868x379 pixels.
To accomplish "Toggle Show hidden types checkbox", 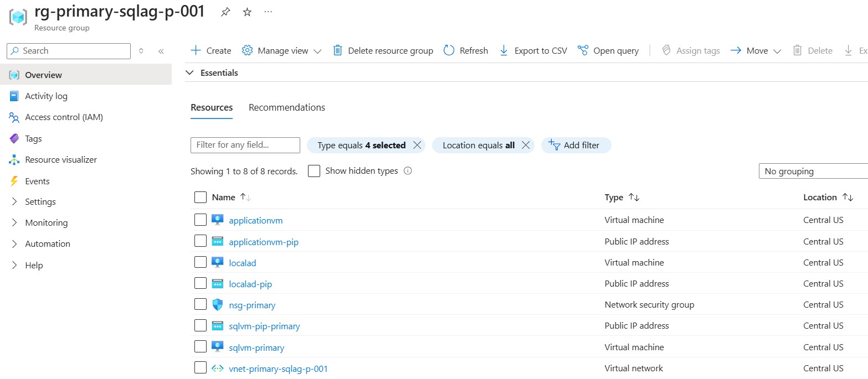I will [314, 171].
